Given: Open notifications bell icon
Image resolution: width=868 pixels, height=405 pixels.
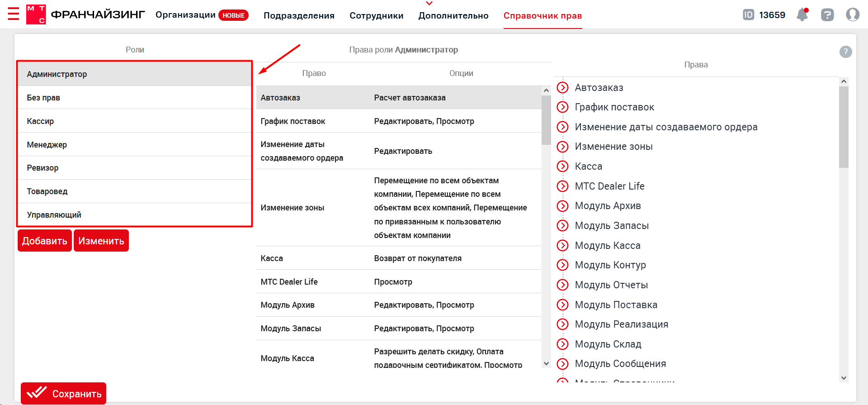Looking at the screenshot, I should pyautogui.click(x=802, y=14).
